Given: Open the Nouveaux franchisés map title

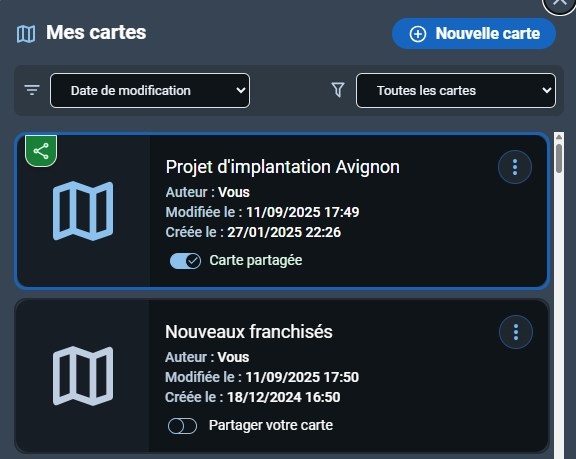Looking at the screenshot, I should 249,332.
